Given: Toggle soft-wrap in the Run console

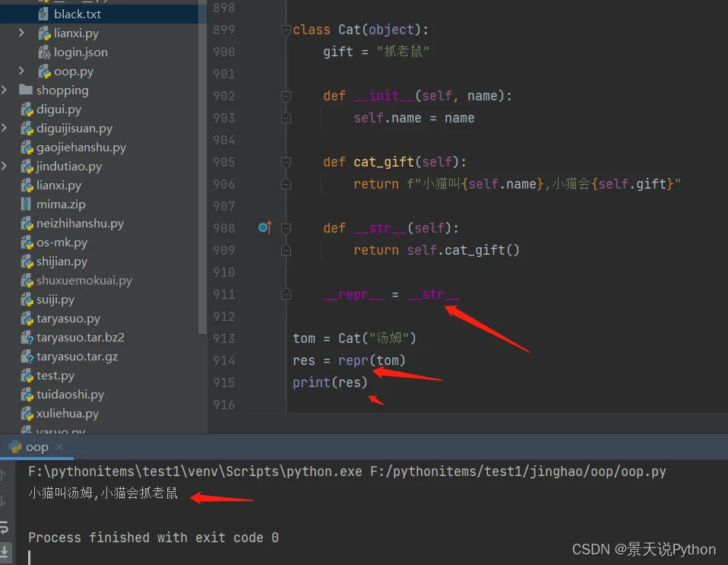Looking at the screenshot, I should coord(5,526).
